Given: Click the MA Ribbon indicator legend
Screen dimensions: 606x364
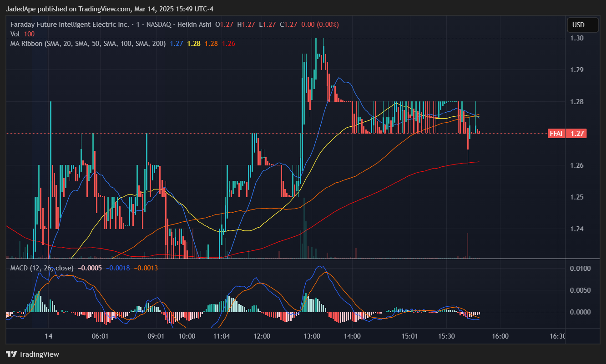Looking at the screenshot, I should (x=88, y=44).
